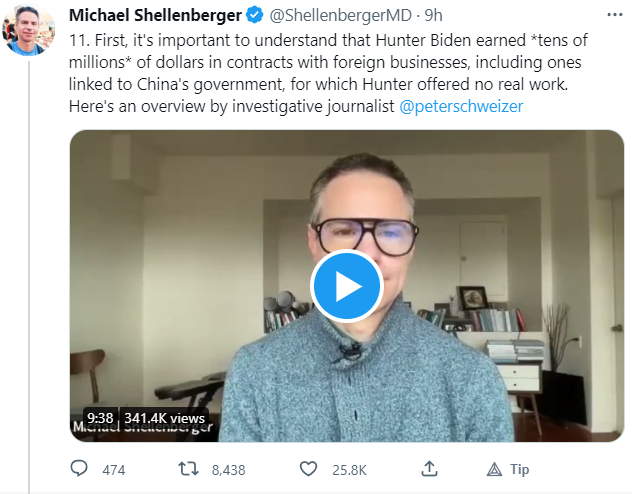Open Michael Shellenberger's profile avatar
Viewport: 632px width, 494px height.
[28, 30]
